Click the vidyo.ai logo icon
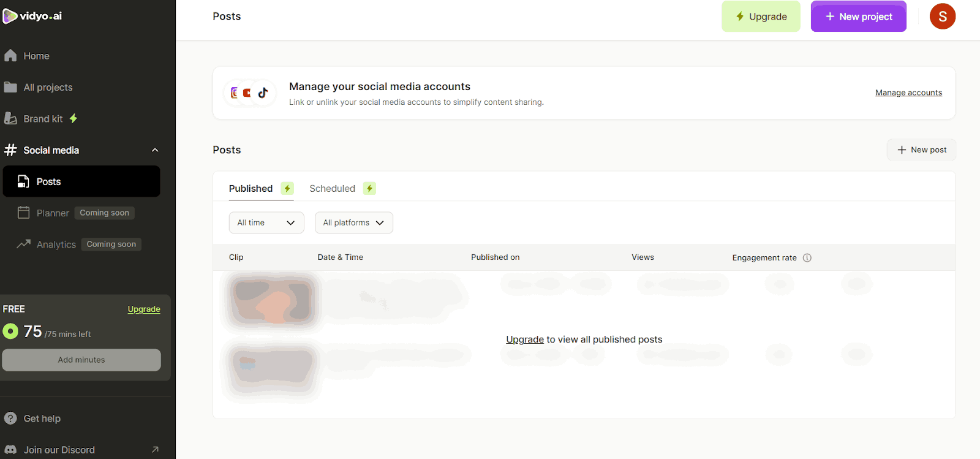Viewport: 980px width, 459px height. [x=10, y=16]
